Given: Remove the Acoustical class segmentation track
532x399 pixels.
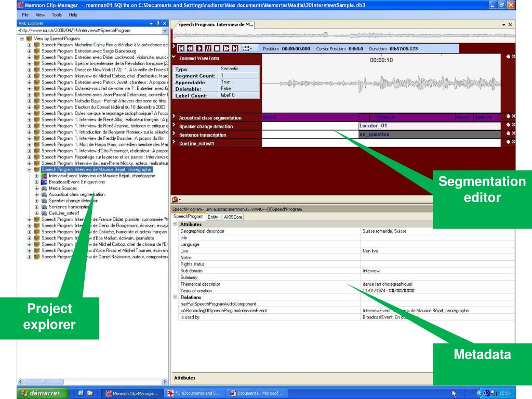Looking at the screenshot, I should (x=513, y=116).
